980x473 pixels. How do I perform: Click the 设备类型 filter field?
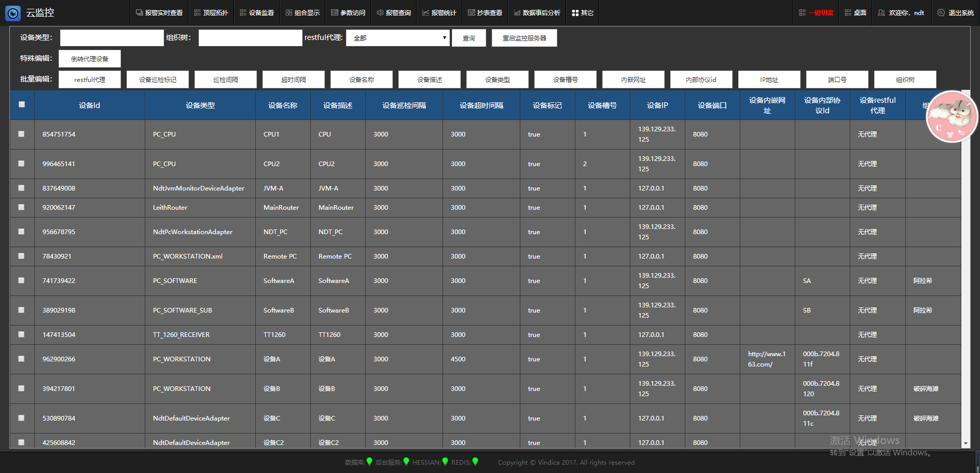coord(112,38)
